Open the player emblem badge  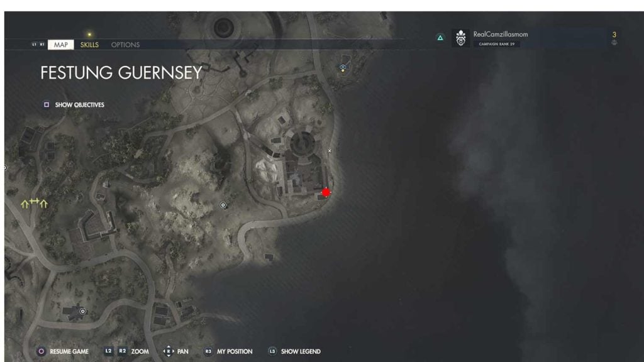click(461, 38)
